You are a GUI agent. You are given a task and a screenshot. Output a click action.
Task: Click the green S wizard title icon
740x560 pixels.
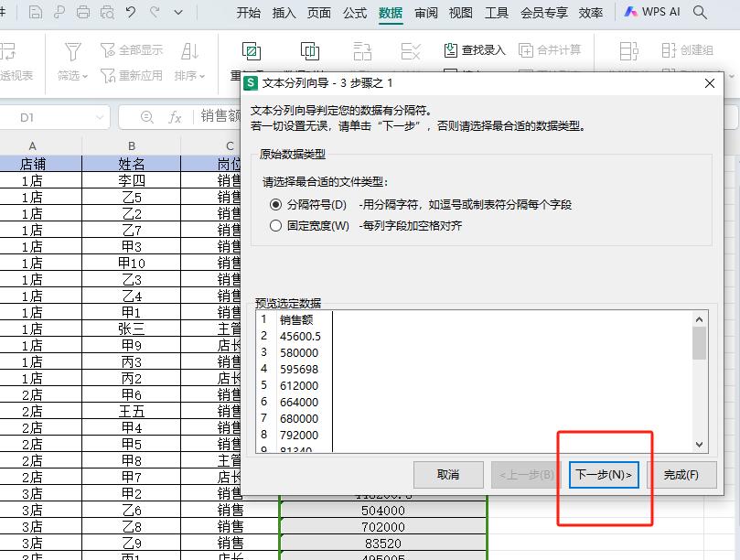pyautogui.click(x=251, y=83)
